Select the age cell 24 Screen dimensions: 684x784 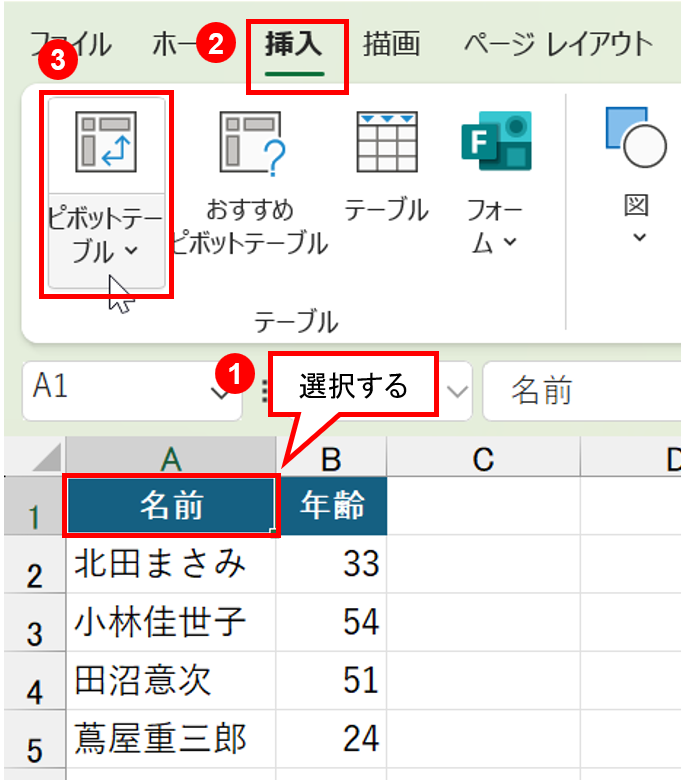coord(332,739)
